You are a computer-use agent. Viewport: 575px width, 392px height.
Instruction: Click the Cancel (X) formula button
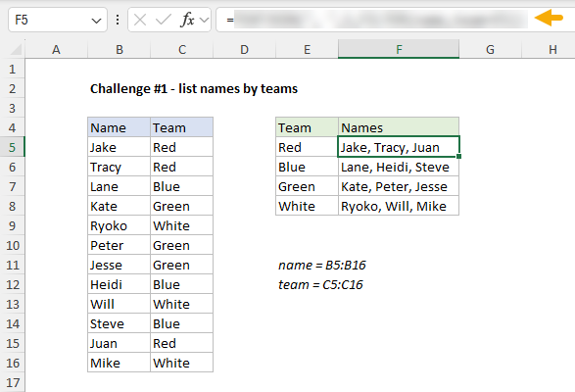140,20
